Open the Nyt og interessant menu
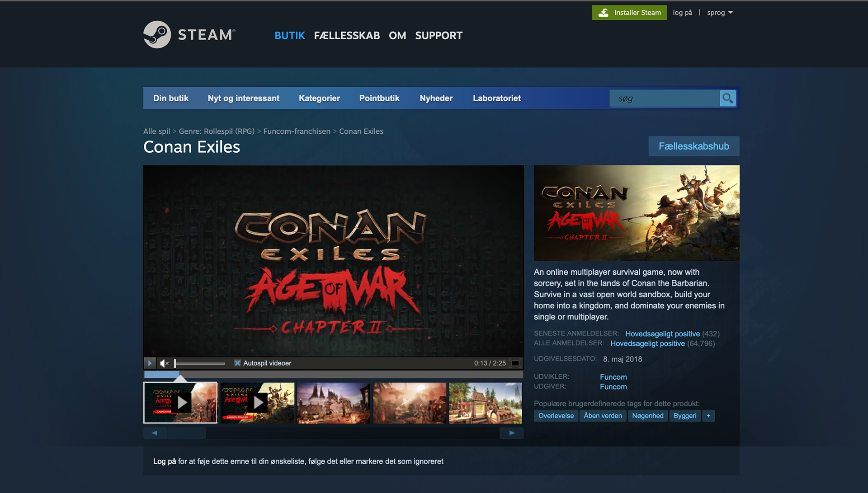 (x=243, y=98)
